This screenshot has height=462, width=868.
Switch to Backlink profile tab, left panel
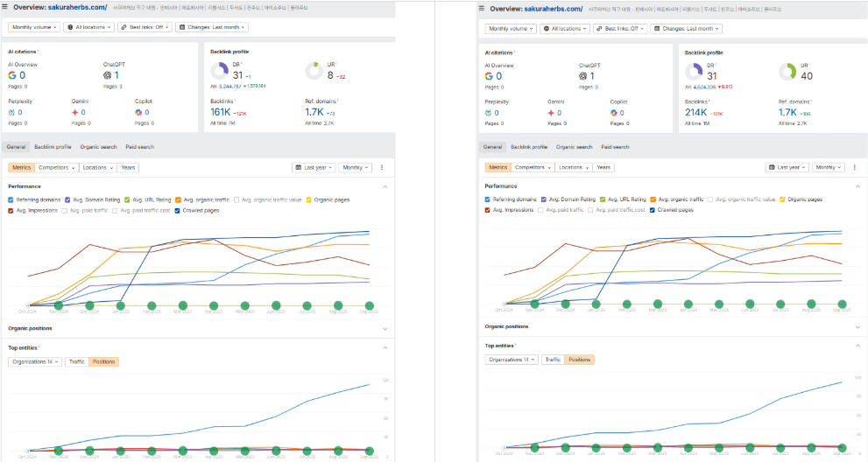53,147
